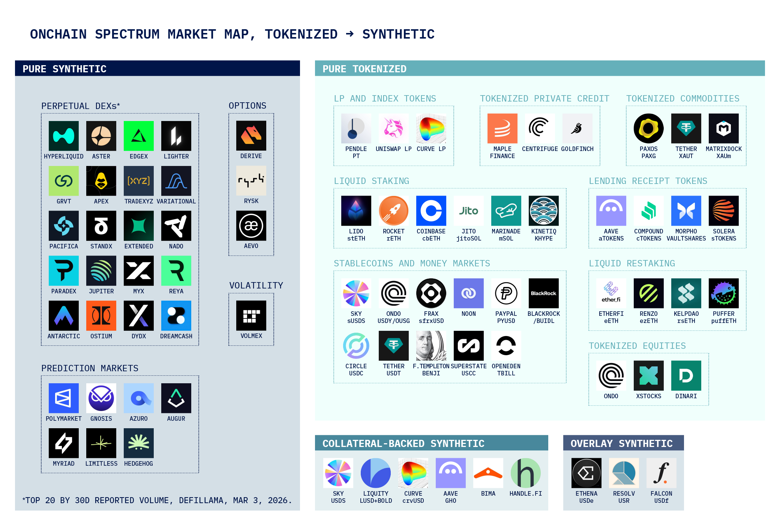Click the BlackRock BUIDL tile
Viewport: 780px width, 532px height.
[543, 293]
